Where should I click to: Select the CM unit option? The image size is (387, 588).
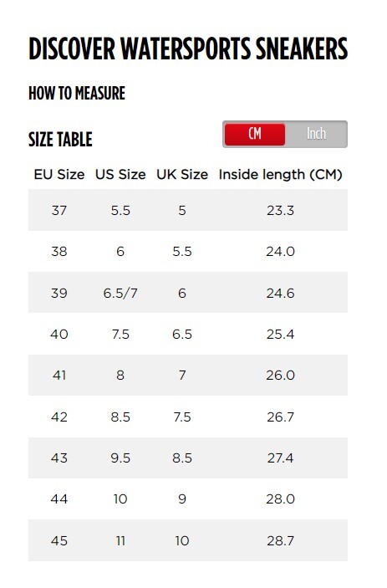[x=255, y=134]
